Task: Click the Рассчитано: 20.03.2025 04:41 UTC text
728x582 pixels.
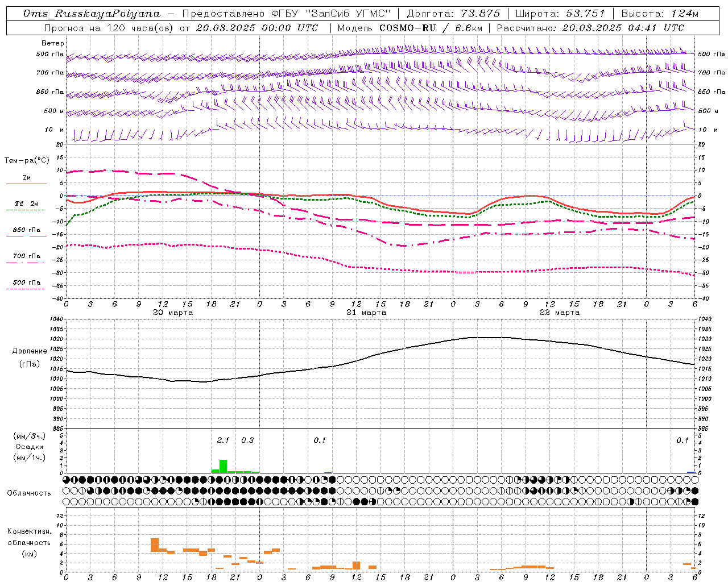Action: point(590,28)
